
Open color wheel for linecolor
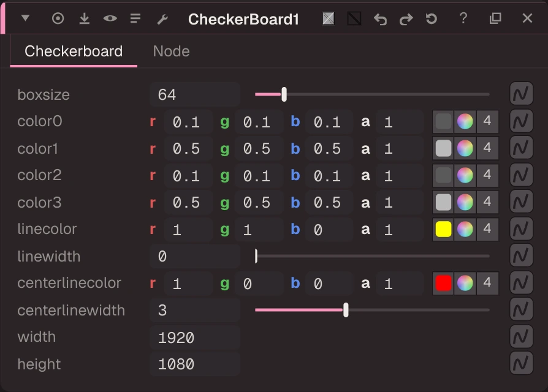tap(465, 229)
